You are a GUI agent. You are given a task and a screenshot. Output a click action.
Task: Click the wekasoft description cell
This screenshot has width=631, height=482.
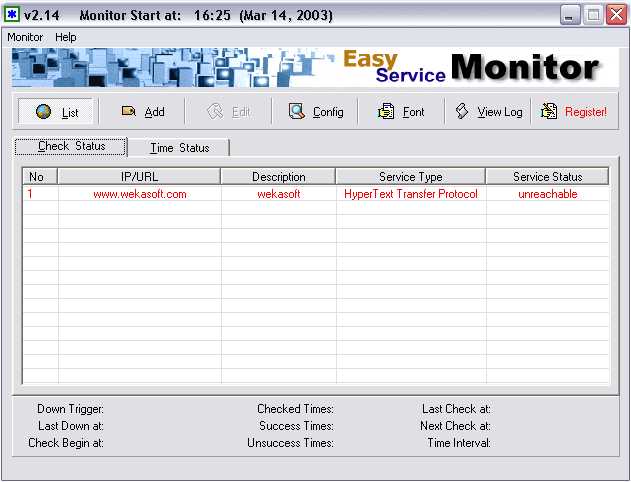(x=278, y=194)
